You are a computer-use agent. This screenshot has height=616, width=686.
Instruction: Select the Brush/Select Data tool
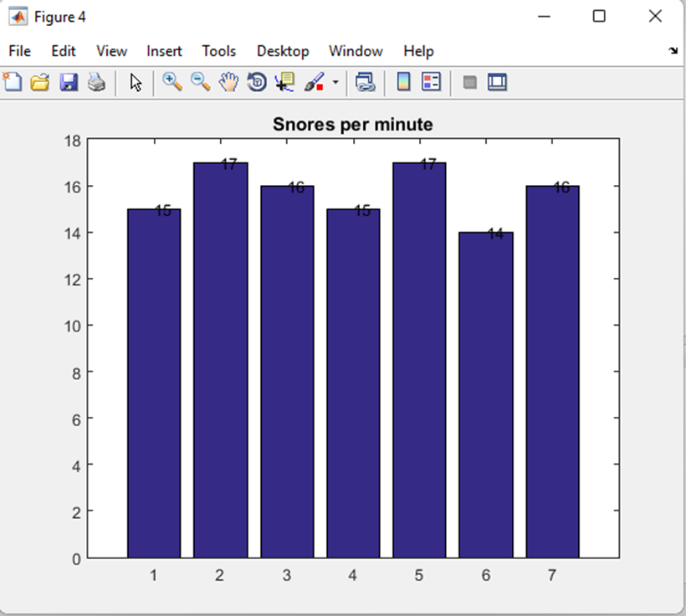[x=312, y=81]
